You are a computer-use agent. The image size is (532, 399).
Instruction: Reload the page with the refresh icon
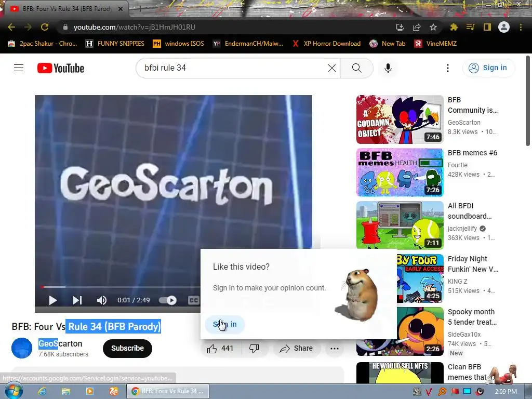click(x=45, y=27)
